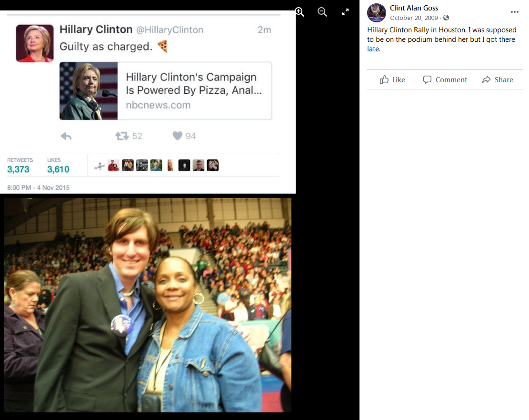Open the post options three-dot menu
Screen dimensions: 529x420
pos(515,12)
